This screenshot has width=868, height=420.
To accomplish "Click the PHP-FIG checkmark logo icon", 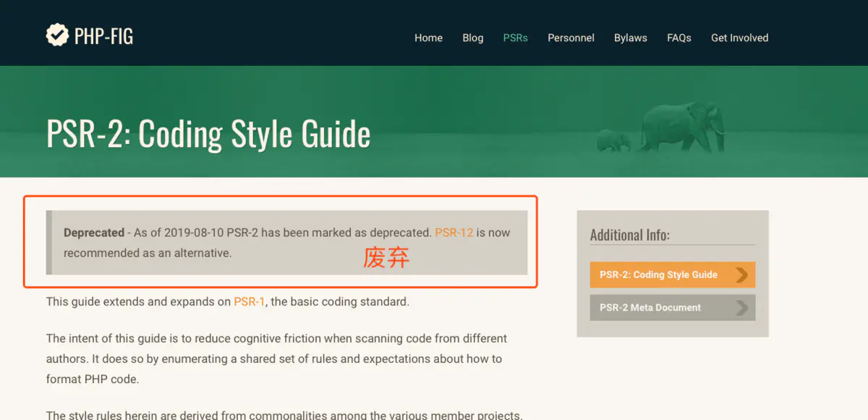I will coord(57,35).
